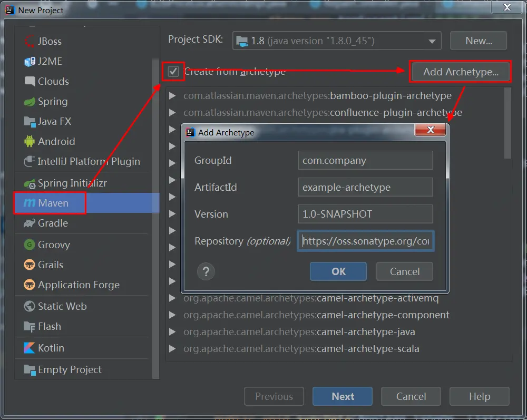The width and height of the screenshot is (527, 420).
Task: Select camel-archetype-scala archetype text
Action: coord(301,349)
